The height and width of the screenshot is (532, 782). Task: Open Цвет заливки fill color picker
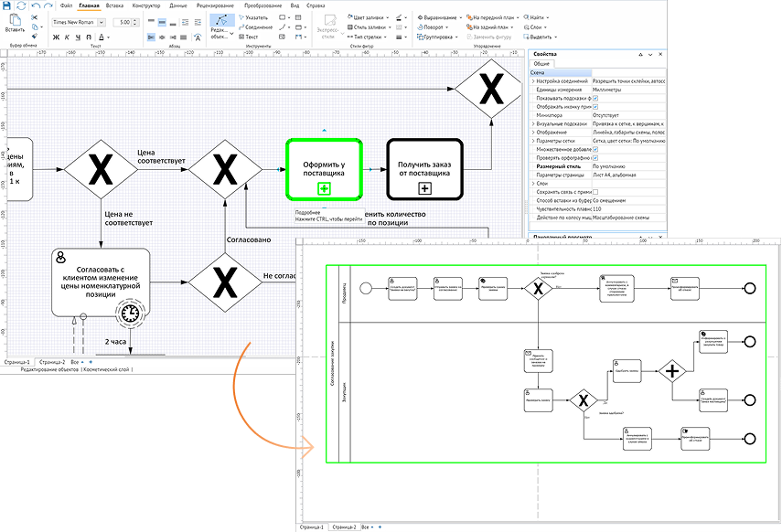coord(370,17)
